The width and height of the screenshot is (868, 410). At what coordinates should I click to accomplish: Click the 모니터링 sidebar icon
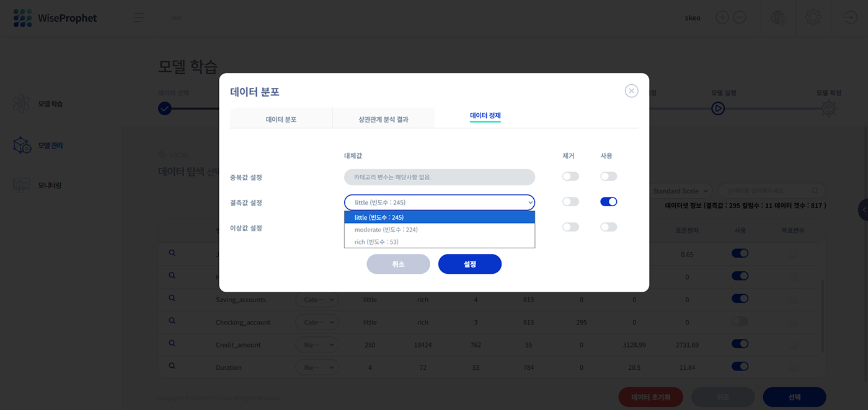coord(22,185)
